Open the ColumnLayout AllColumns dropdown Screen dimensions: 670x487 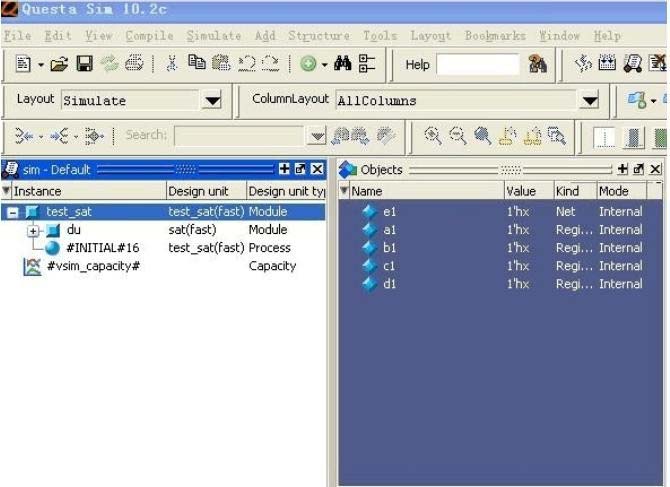pos(590,101)
